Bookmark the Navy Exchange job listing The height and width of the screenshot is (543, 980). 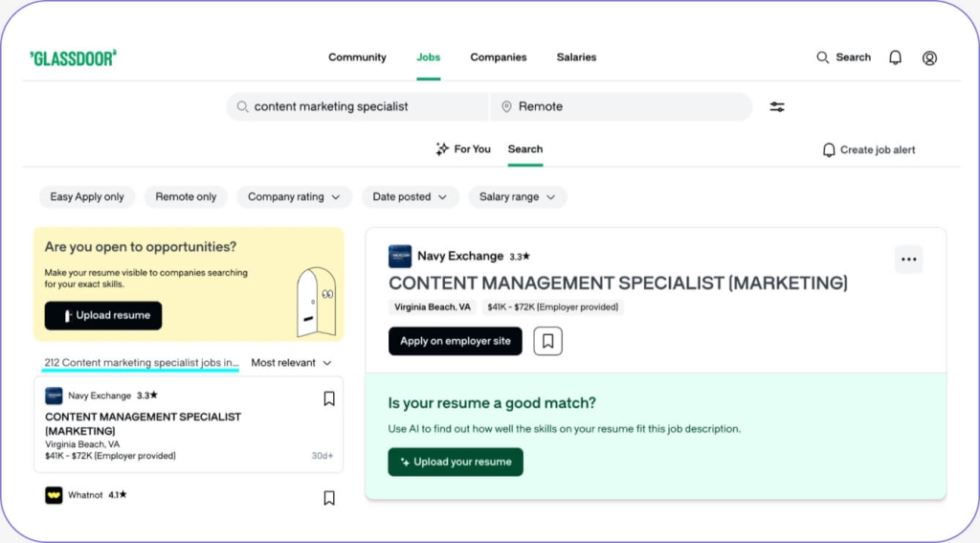click(329, 398)
